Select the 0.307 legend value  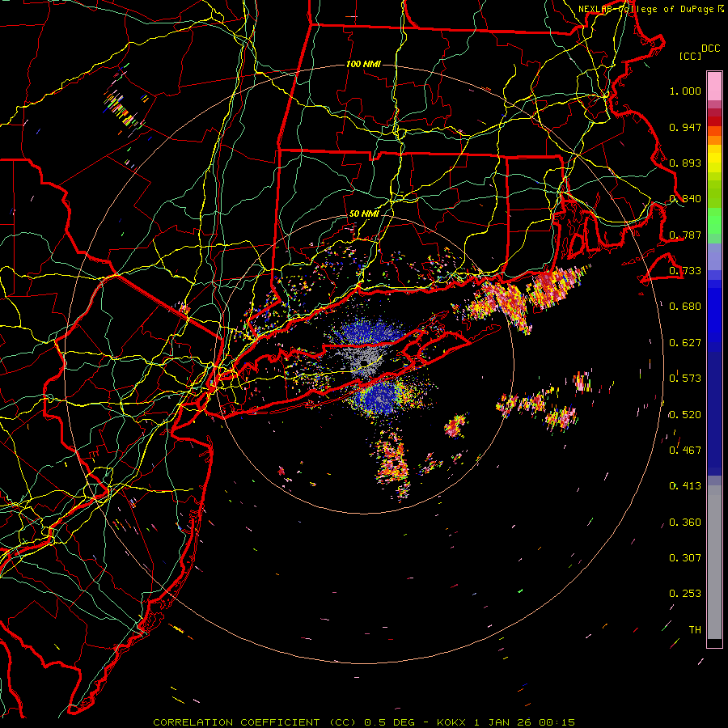coord(685,558)
